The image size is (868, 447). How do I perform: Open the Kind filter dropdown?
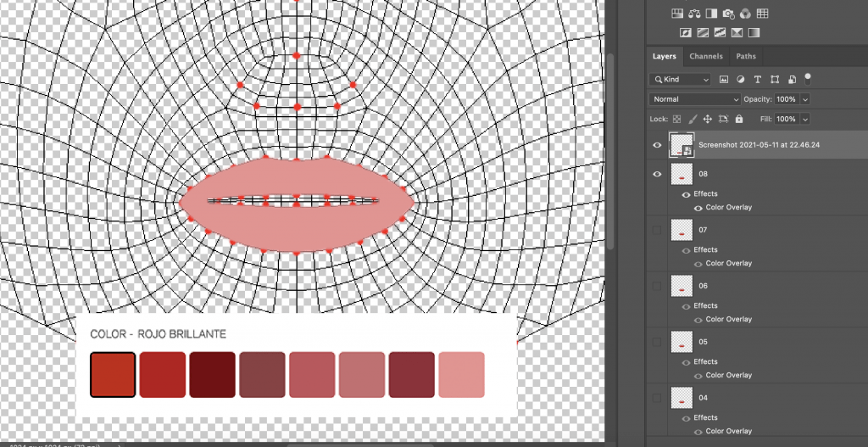tap(680, 79)
